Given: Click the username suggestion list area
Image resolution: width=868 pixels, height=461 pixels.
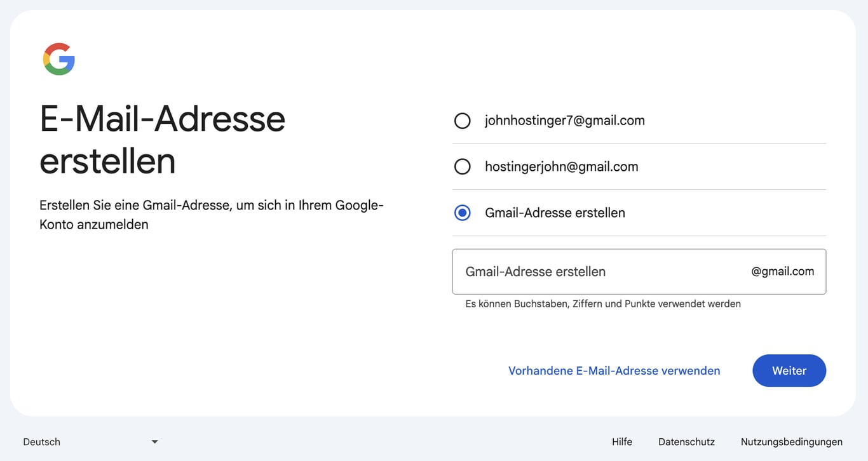Looking at the screenshot, I should coord(639,166).
